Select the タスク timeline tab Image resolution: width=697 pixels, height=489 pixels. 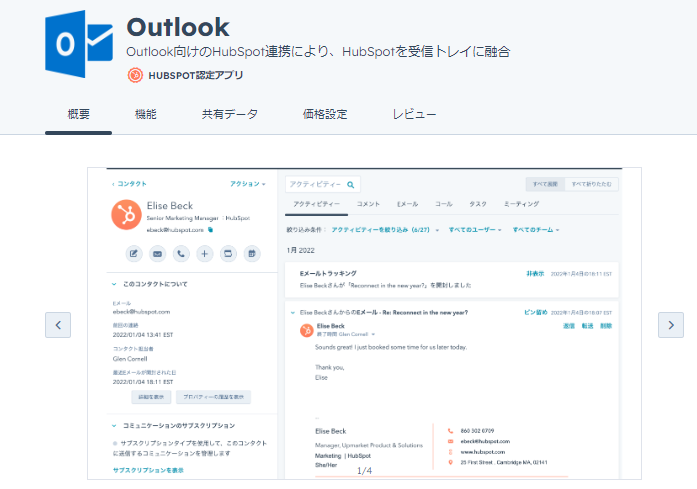click(478, 204)
